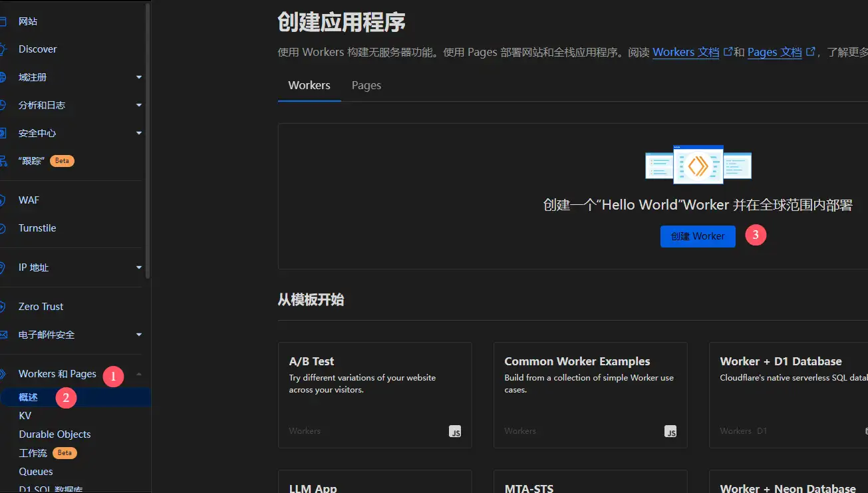Screen dimensions: 868x493
Task: Select 概述 under Workers 和 Pages
Action: coord(75,397)
